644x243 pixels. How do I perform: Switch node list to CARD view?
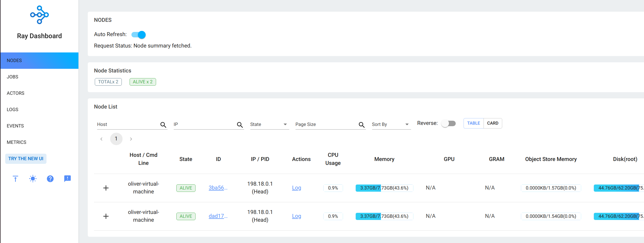coord(493,123)
